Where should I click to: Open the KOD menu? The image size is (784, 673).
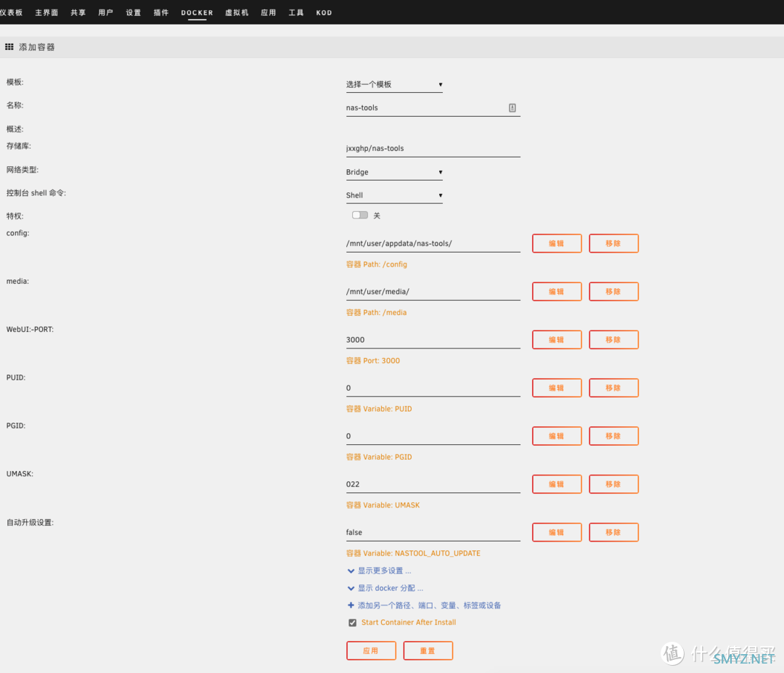click(324, 12)
